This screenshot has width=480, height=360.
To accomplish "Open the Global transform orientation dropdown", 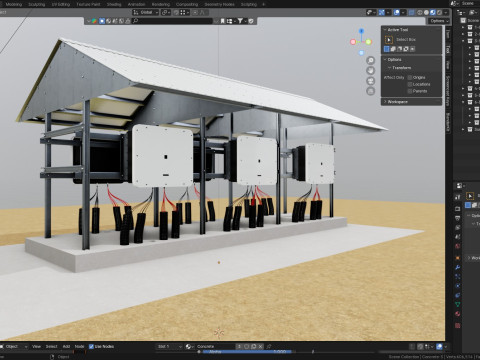I will [146, 12].
